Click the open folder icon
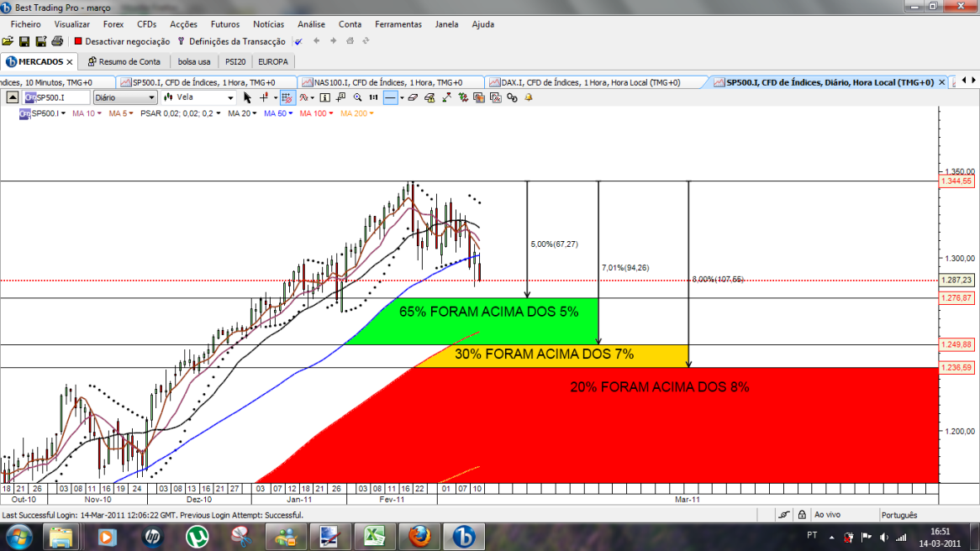This screenshot has height=551, width=980. pyautogui.click(x=8, y=41)
